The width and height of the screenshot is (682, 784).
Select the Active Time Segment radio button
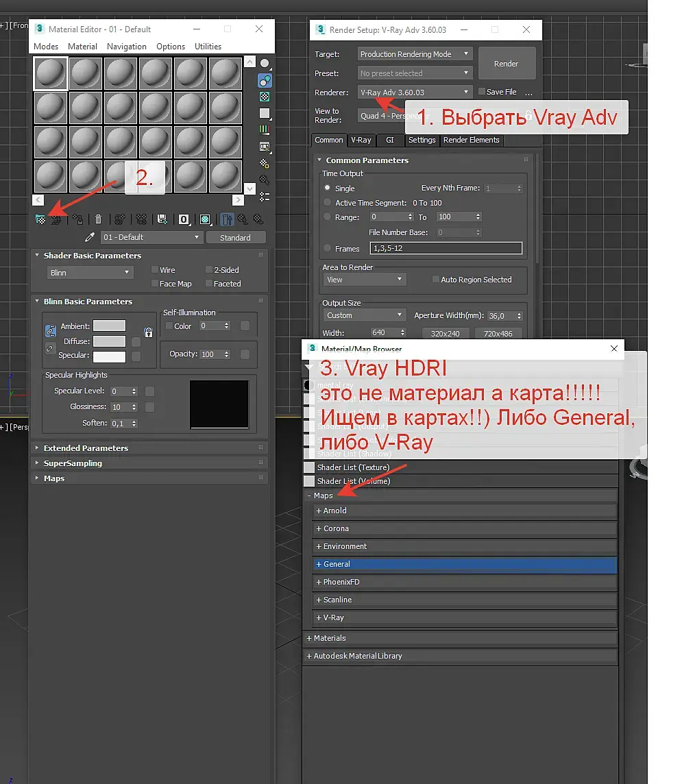tap(328, 202)
